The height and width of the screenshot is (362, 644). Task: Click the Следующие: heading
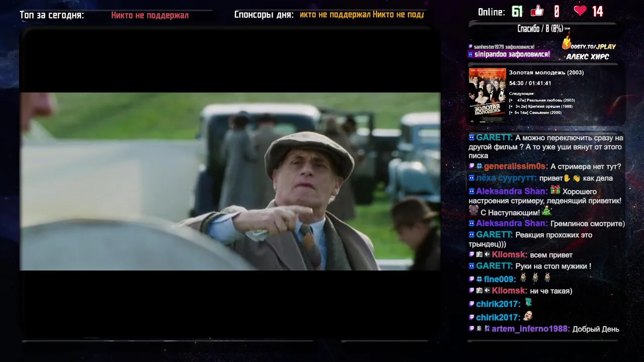coord(521,94)
